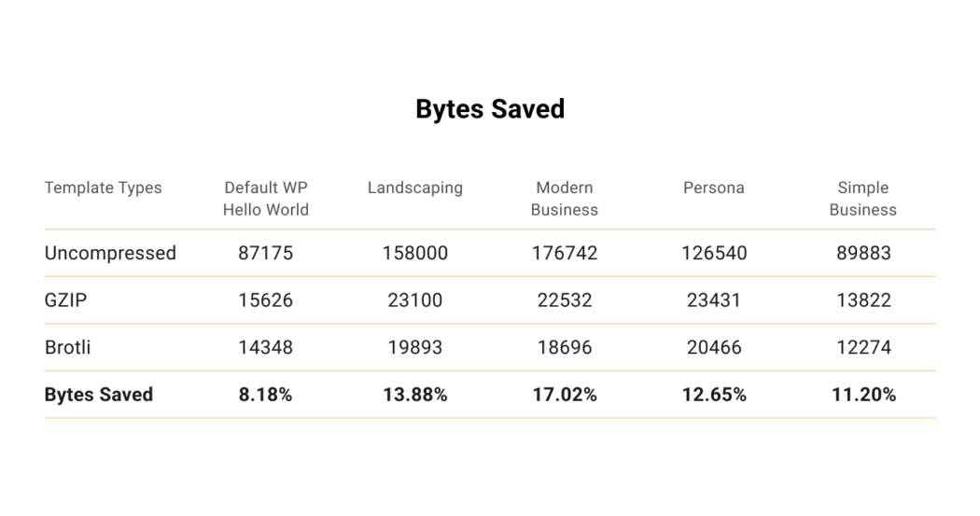980x516 pixels.
Task: Select the "Brotli" row label
Action: (68, 347)
